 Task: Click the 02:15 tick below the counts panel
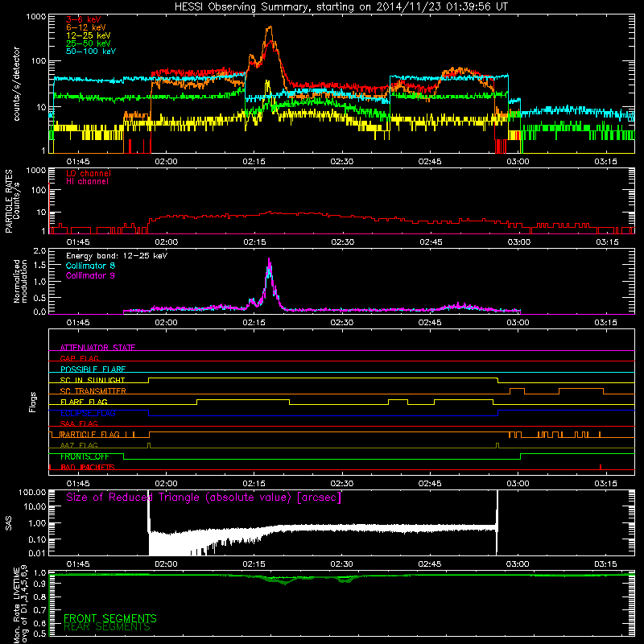254,162
